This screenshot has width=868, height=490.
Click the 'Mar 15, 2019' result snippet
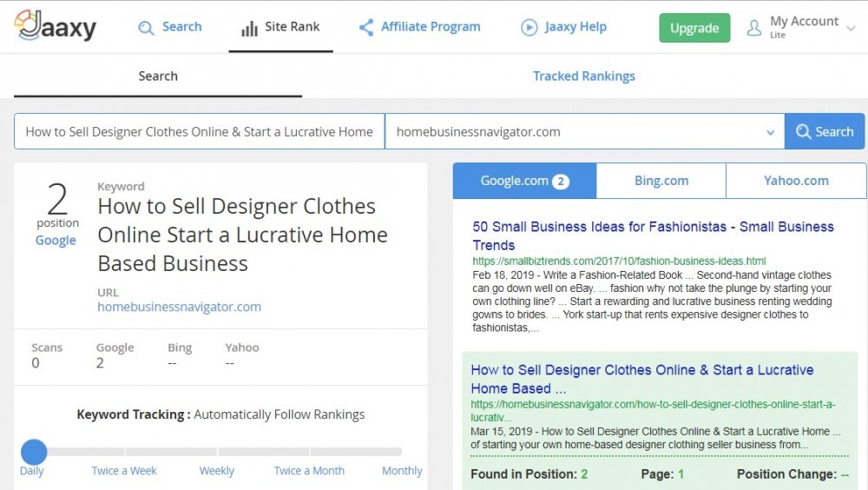click(656, 438)
